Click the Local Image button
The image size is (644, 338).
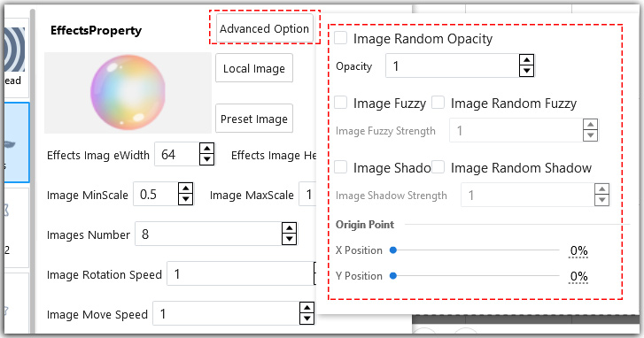[x=254, y=68]
